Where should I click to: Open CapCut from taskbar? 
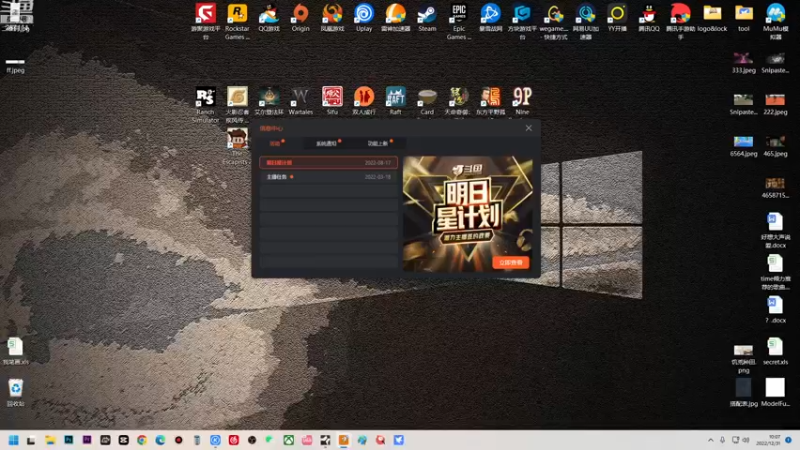123,440
